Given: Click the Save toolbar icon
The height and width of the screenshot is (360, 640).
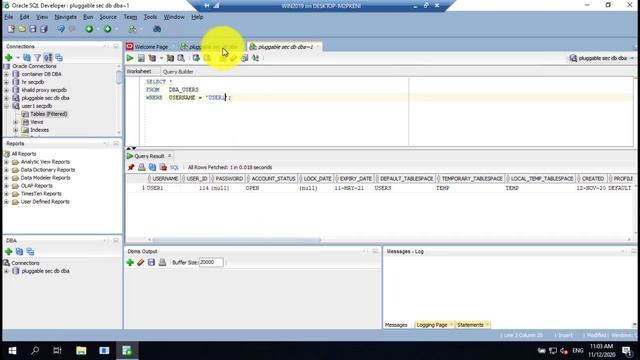Looking at the screenshot, I should pos(33,29).
